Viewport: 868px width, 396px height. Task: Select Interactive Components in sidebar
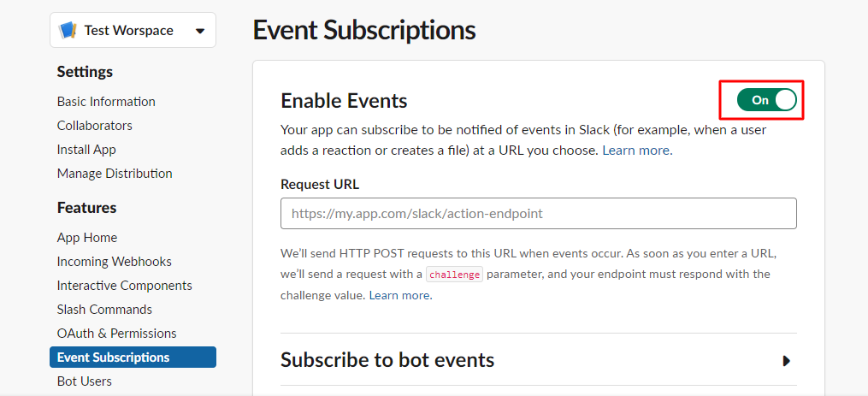[x=124, y=286]
